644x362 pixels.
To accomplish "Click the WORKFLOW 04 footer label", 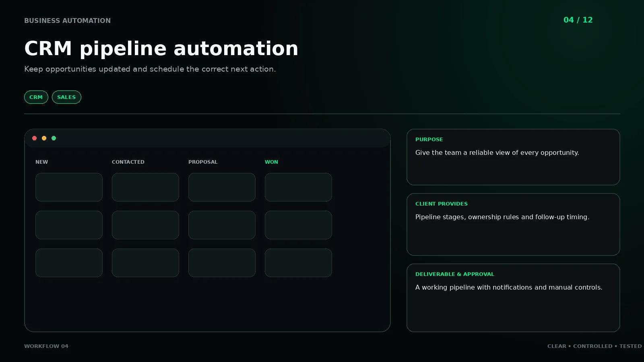I will pyautogui.click(x=46, y=346).
